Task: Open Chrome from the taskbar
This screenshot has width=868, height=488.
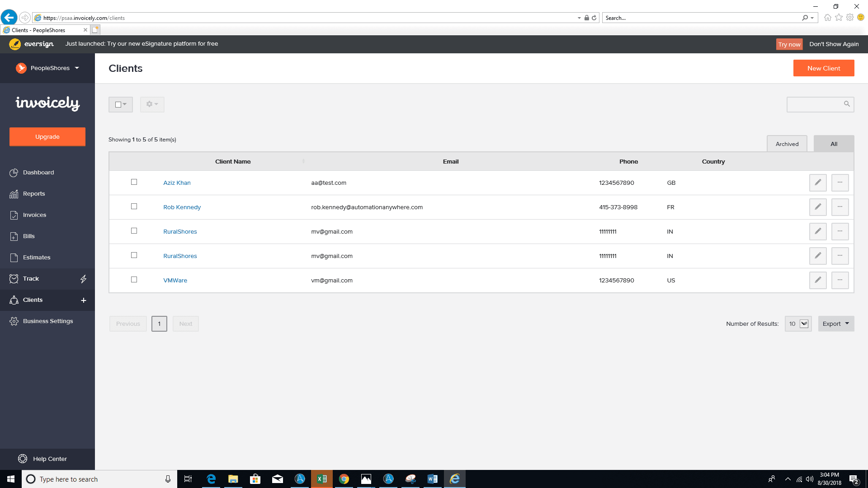Action: coord(344,479)
